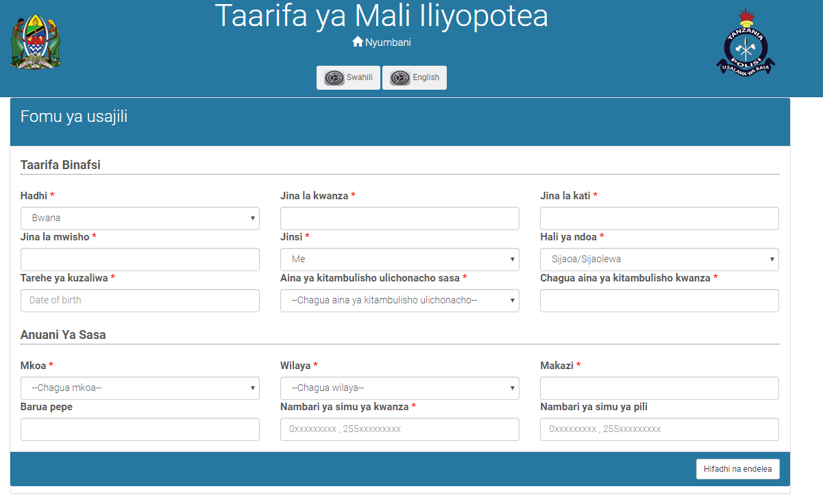Open the Hali ya ndoa dropdown
Image resolution: width=823 pixels, height=504 pixels.
coord(659,260)
